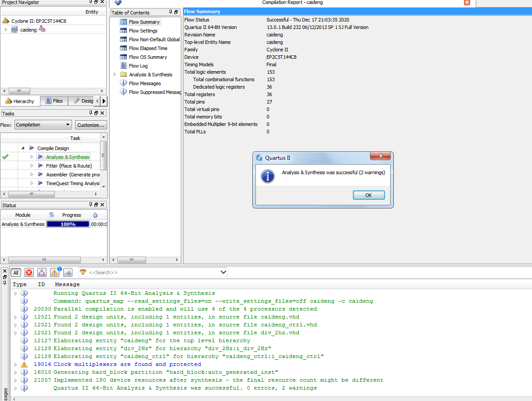The width and height of the screenshot is (532, 401).
Task: Expand the Analysis & Synthesis report folder
Action: pos(115,75)
